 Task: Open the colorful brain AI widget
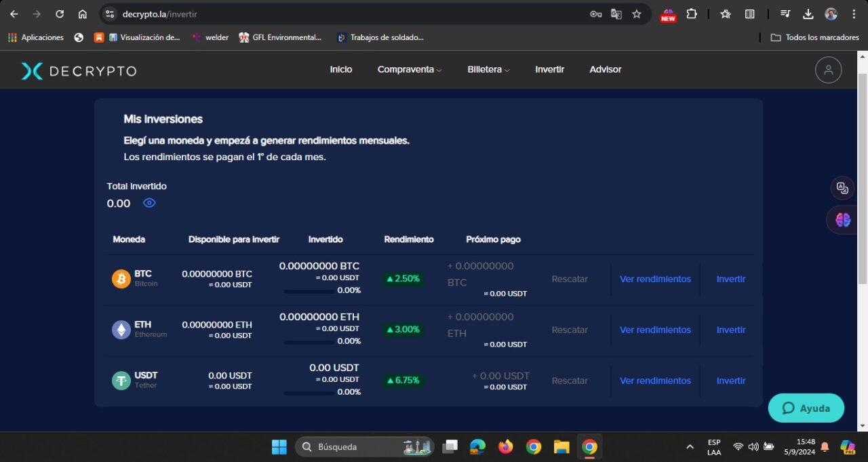point(842,219)
